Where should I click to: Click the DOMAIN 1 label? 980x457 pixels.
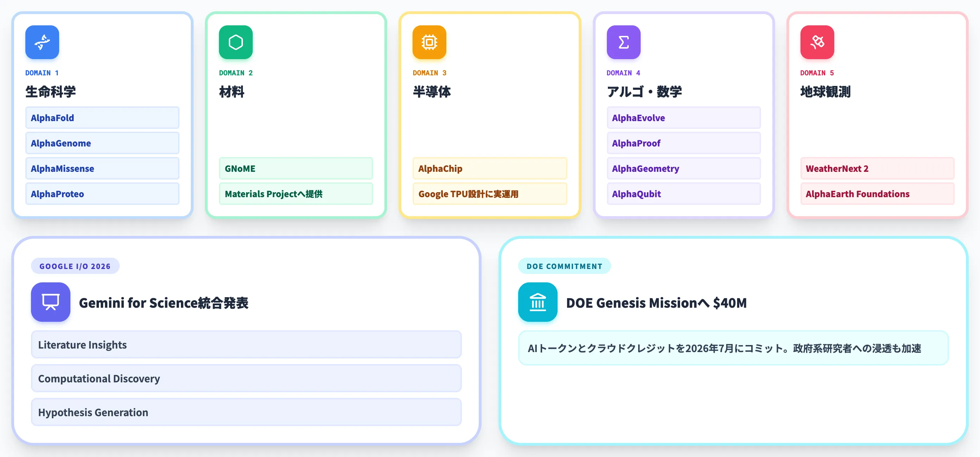(x=42, y=73)
